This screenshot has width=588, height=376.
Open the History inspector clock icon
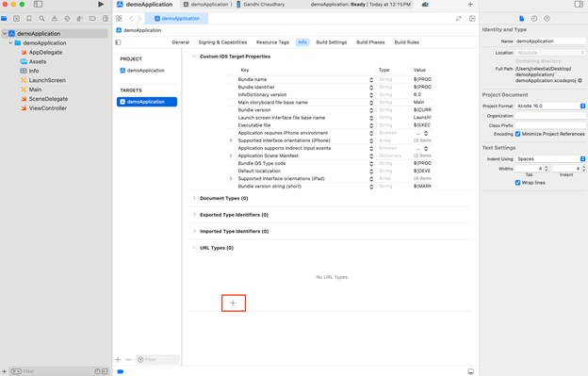click(x=534, y=18)
